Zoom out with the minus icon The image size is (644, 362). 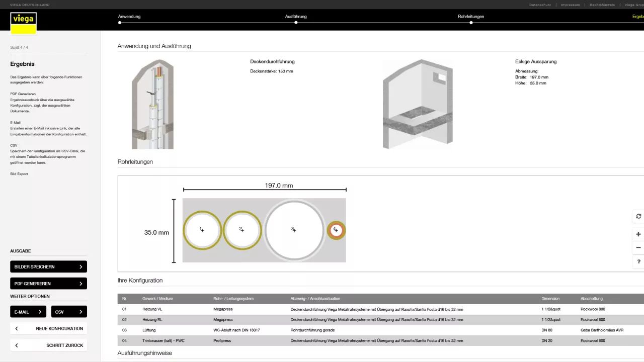tap(638, 247)
